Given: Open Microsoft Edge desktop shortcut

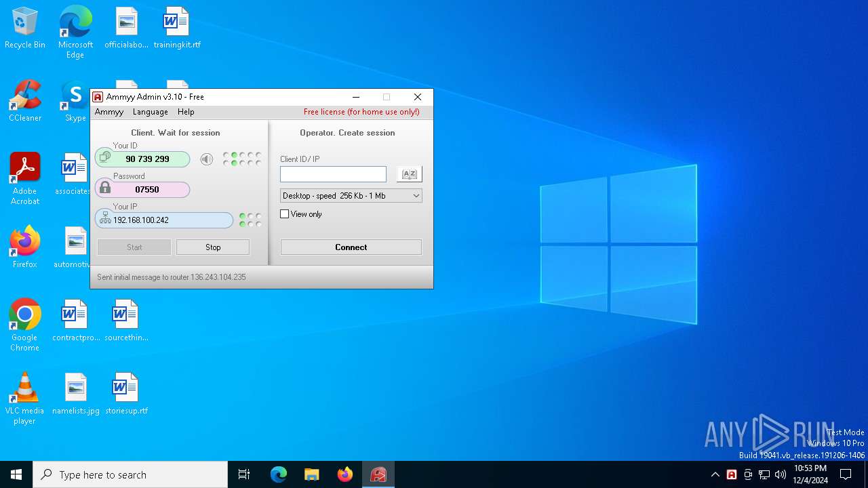Looking at the screenshot, I should pyautogui.click(x=75, y=33).
